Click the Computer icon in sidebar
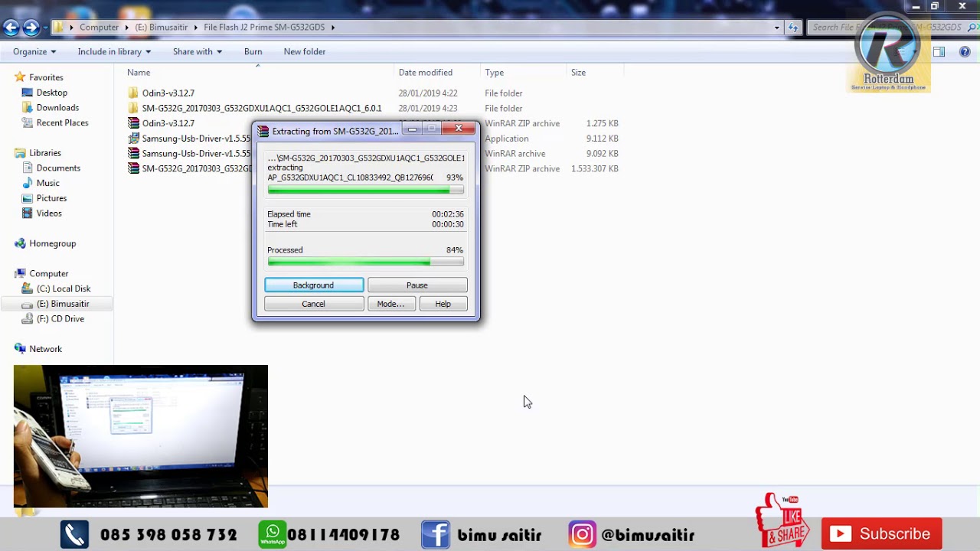Image resolution: width=980 pixels, height=551 pixels. [20, 274]
